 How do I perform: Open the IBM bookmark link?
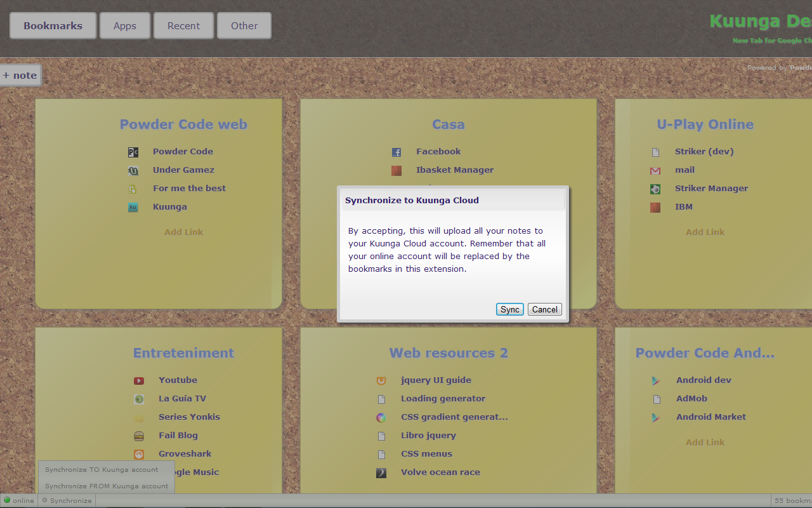pos(684,207)
